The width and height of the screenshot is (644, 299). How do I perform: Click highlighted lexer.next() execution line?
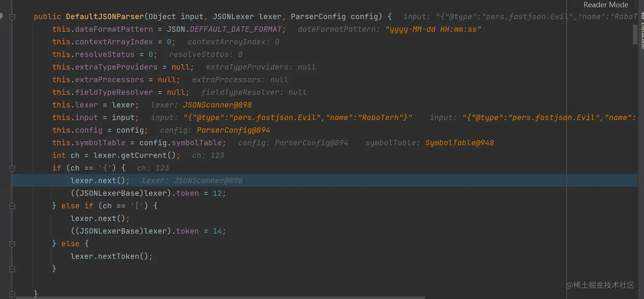click(x=325, y=180)
